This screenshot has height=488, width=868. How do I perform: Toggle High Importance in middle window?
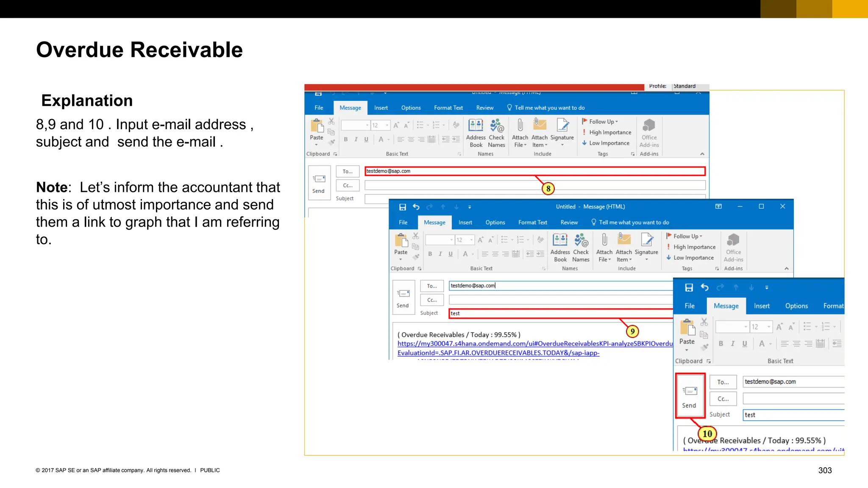(691, 247)
